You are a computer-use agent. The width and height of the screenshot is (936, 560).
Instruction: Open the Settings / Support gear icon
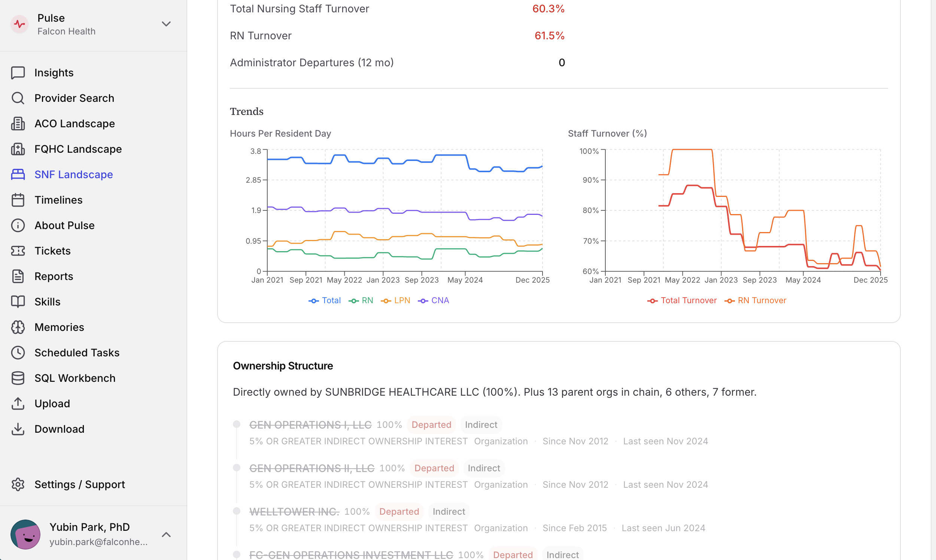18,484
